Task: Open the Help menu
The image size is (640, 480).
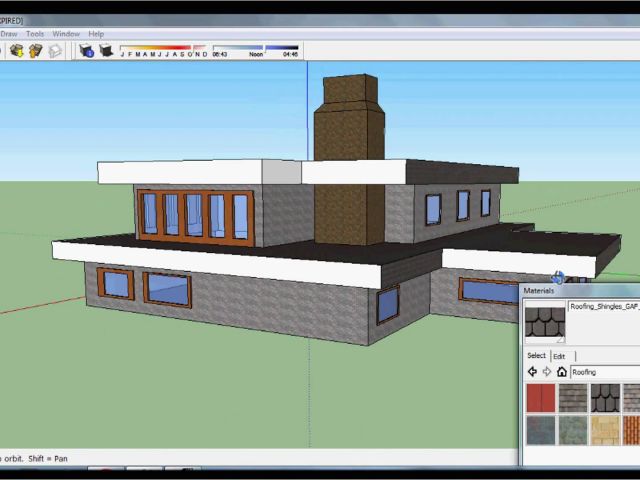Action: pos(96,34)
